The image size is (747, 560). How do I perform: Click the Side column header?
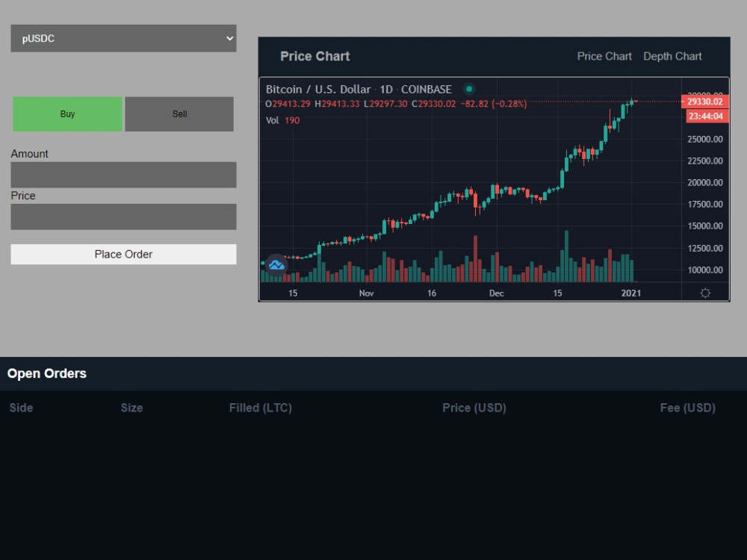[x=21, y=408]
